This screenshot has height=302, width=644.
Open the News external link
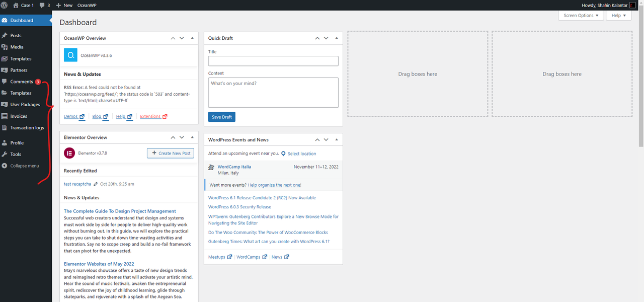(x=281, y=257)
